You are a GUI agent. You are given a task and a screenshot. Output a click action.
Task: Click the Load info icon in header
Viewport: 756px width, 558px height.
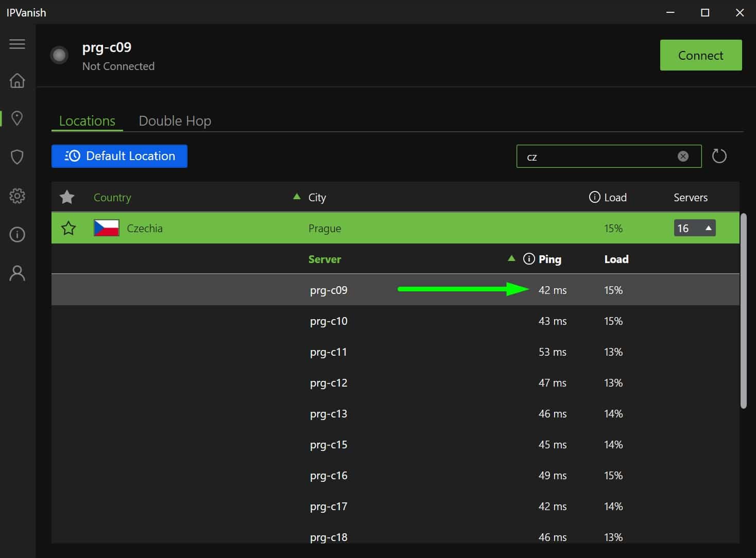pos(594,197)
